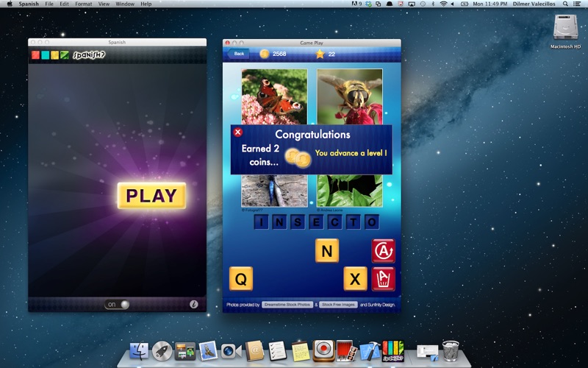This screenshot has width=588, height=368.
Task: Open the Spanish app menu
Action: click(x=29, y=4)
